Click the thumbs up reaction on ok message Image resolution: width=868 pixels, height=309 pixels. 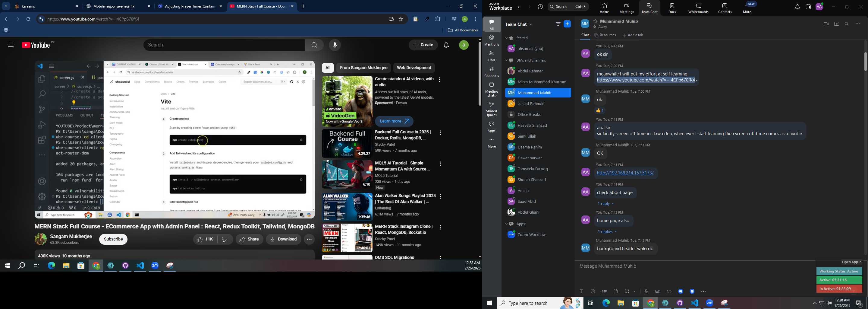[600, 110]
